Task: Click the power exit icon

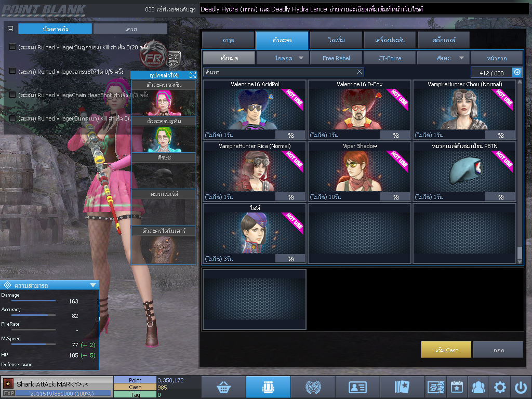Action: point(521,387)
